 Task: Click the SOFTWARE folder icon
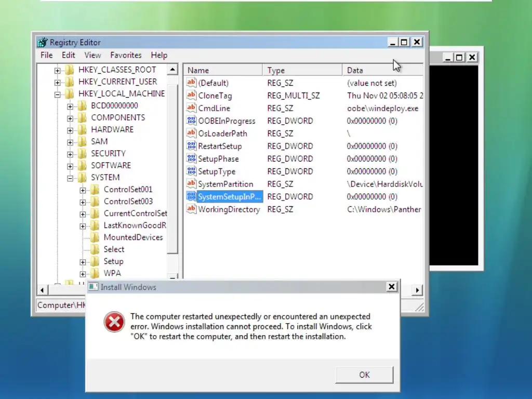point(82,165)
